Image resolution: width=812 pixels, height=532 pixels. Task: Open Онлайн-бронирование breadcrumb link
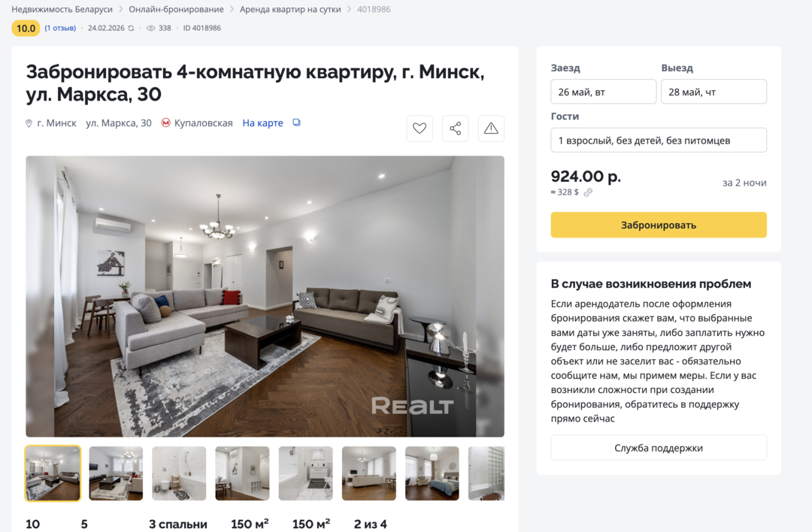pyautogui.click(x=176, y=9)
